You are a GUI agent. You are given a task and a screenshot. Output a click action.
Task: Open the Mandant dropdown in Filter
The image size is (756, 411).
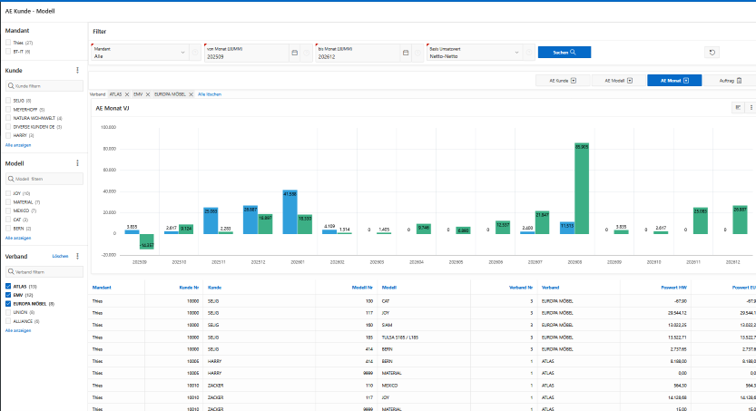(x=140, y=53)
